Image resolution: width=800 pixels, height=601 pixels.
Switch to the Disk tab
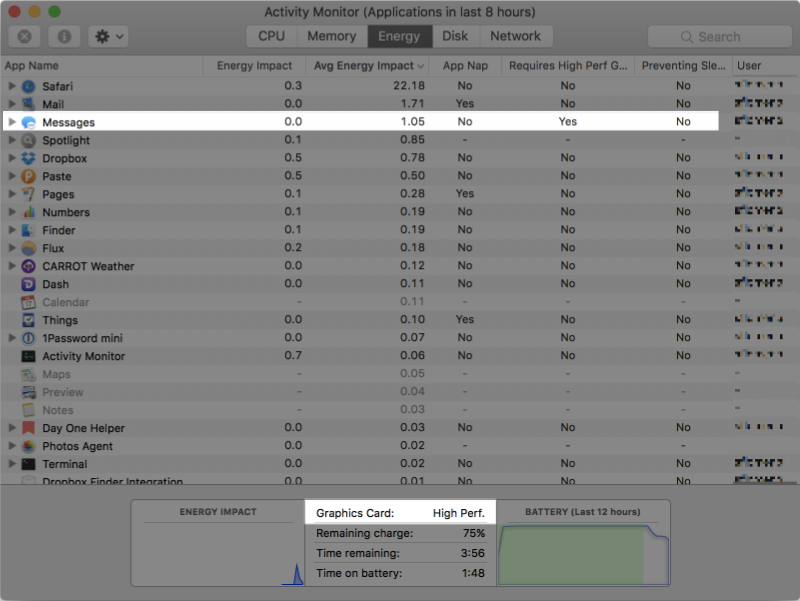(x=455, y=36)
